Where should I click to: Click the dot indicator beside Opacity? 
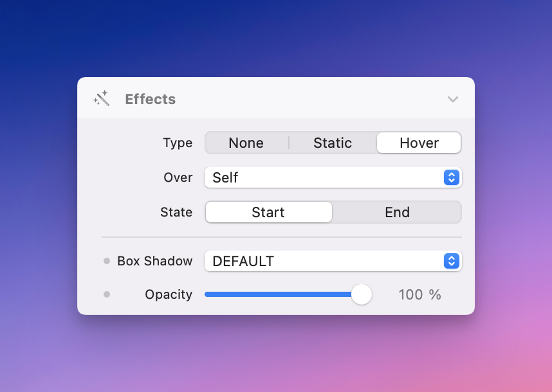(x=107, y=294)
